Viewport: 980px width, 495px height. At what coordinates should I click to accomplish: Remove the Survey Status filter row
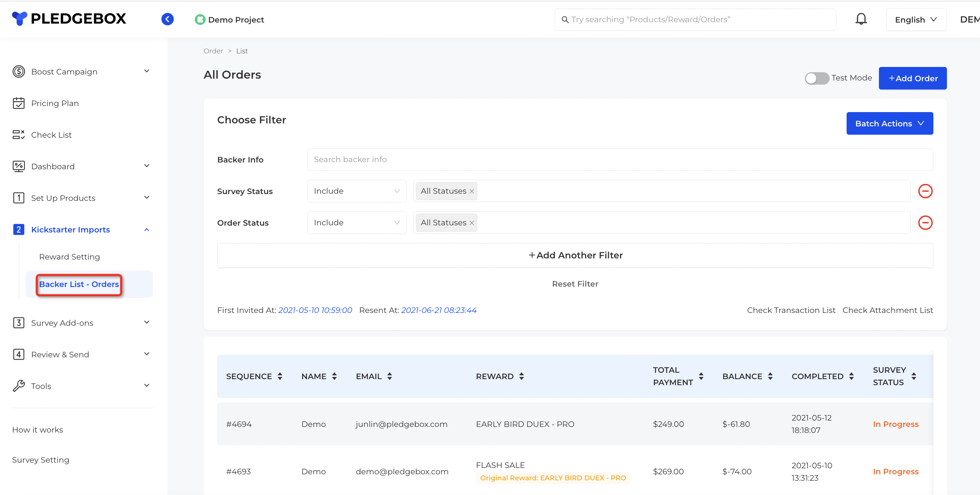click(925, 191)
